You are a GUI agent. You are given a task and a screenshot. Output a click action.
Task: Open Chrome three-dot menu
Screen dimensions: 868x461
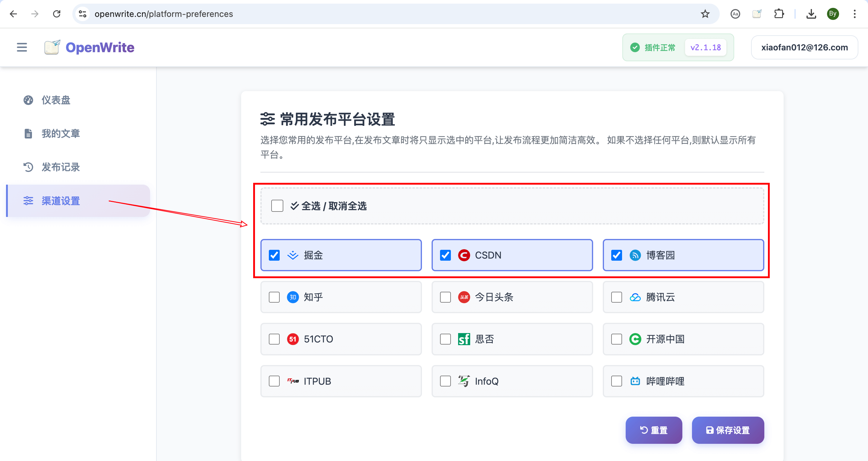coord(854,14)
